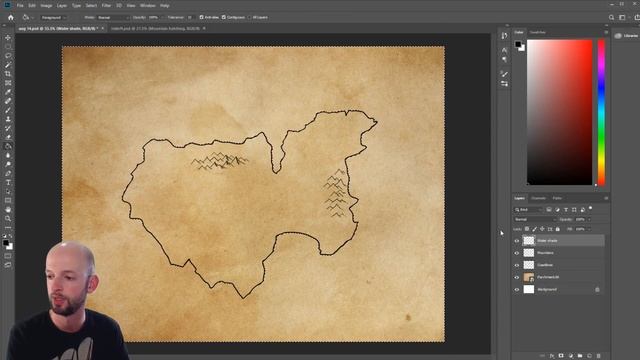This screenshot has height=360, width=640.
Task: Switch to the Swatches tab
Action: coord(538,32)
